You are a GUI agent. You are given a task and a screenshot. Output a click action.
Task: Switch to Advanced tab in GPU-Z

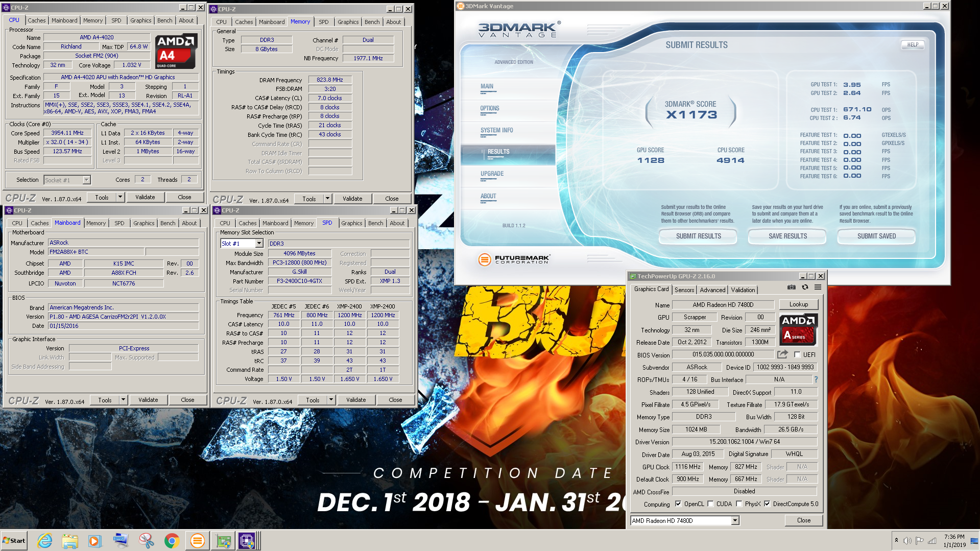pyautogui.click(x=712, y=290)
